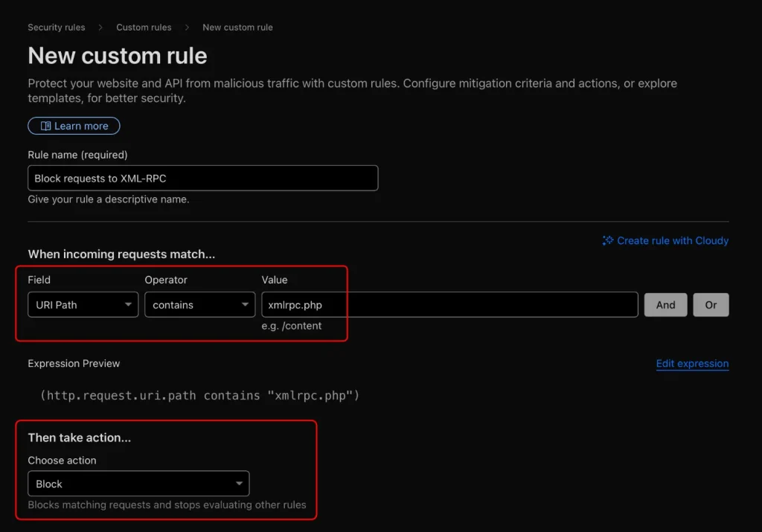Screen dimensions: 762x532
Task: Open the Field dropdown showing URI Path
Action: point(83,304)
